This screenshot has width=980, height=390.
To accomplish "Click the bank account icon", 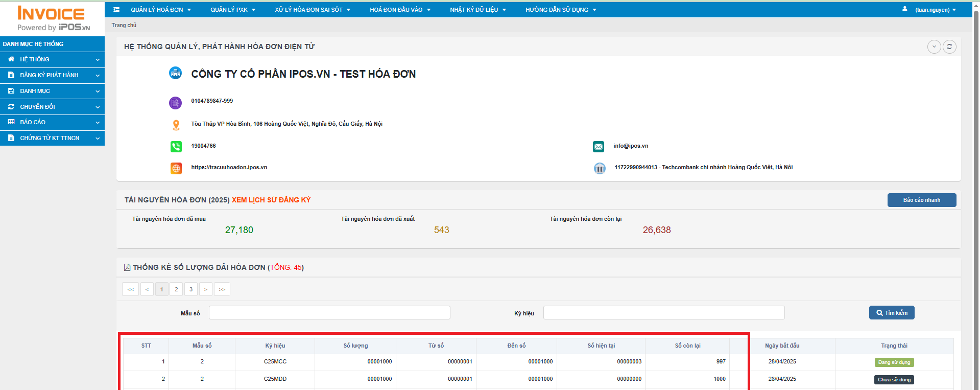I will point(600,168).
